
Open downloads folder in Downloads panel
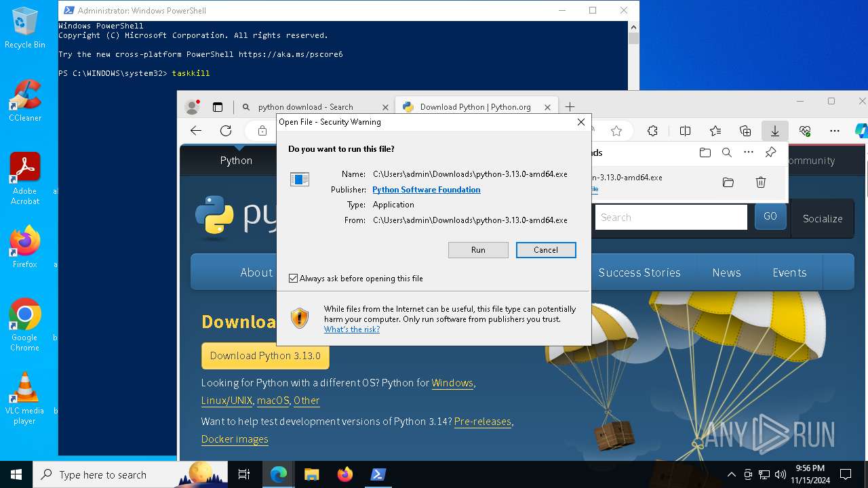(x=705, y=152)
